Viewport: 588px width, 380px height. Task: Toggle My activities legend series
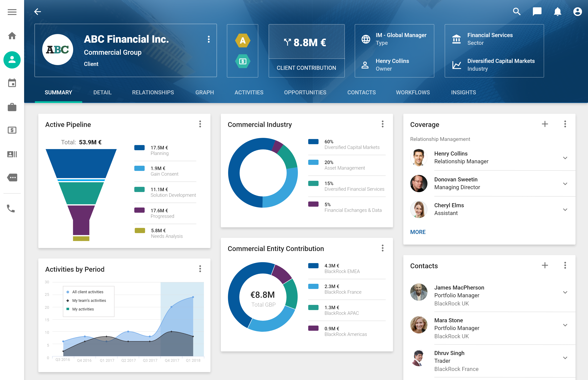pos(83,309)
